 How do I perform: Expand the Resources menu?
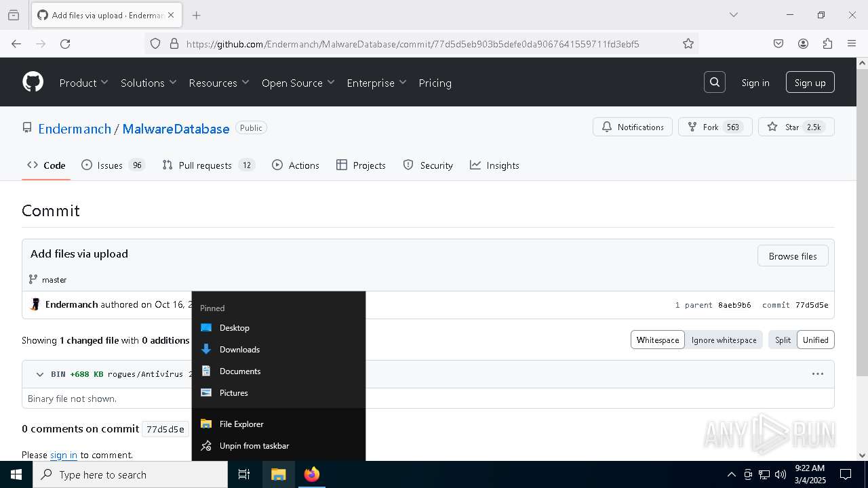tap(219, 83)
